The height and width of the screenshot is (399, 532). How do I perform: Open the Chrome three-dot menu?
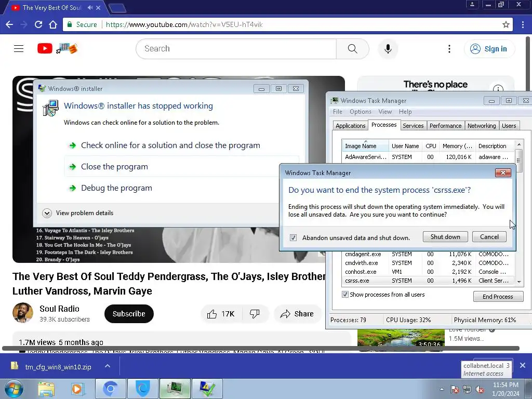point(523,24)
